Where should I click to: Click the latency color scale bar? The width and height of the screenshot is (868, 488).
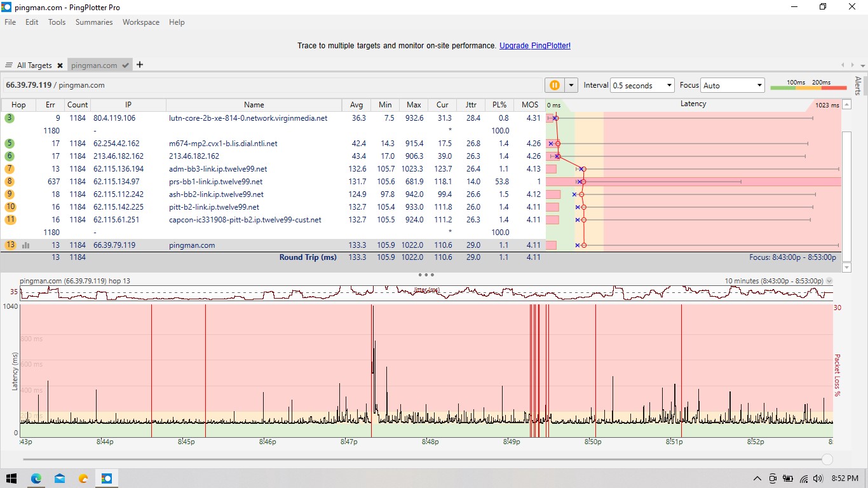(x=808, y=88)
